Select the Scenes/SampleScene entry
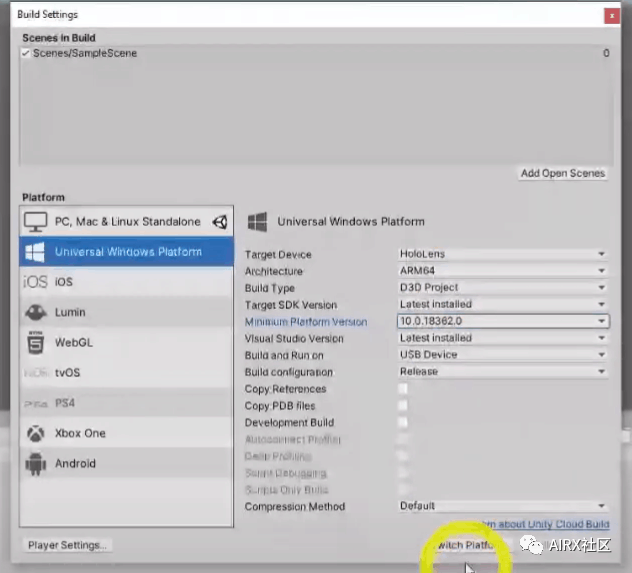This screenshot has width=632, height=573. [x=316, y=53]
